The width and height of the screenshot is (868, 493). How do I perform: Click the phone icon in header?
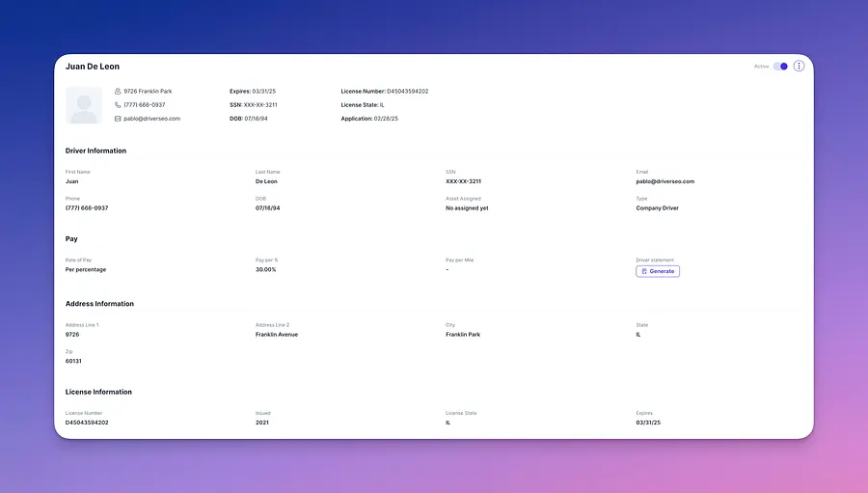click(118, 105)
